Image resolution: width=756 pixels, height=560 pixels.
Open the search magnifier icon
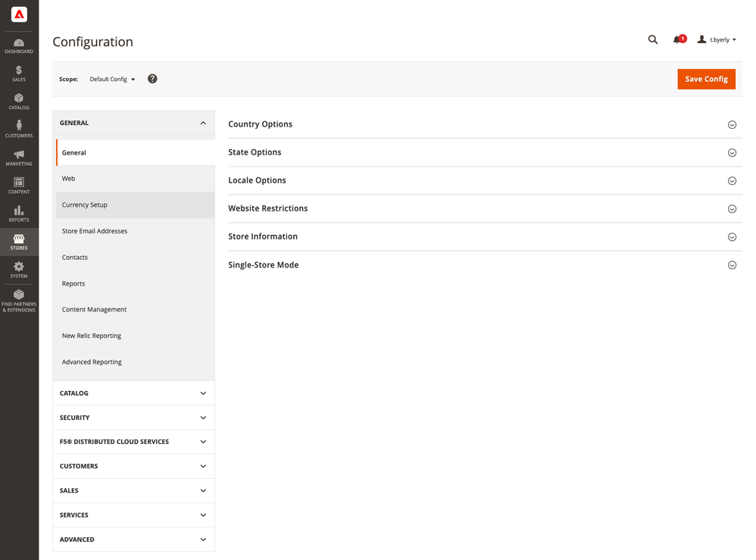coord(652,39)
